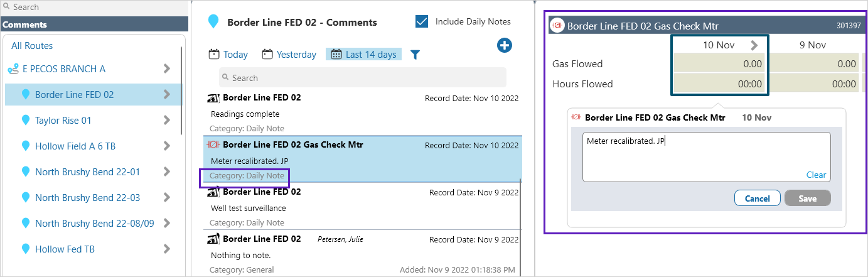The image size is (868, 277).
Task: Click the Cancel button
Action: click(757, 198)
